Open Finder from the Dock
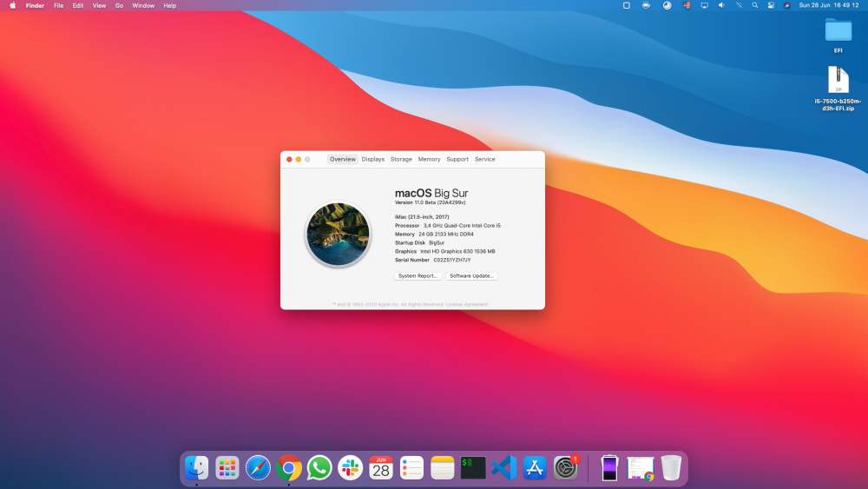Screen dimensions: 868x489 point(196,468)
